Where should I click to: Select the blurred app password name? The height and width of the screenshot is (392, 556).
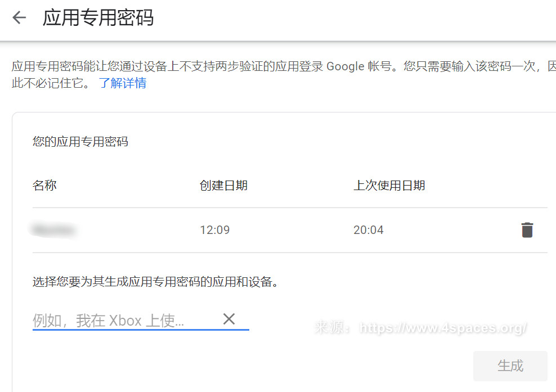[54, 230]
